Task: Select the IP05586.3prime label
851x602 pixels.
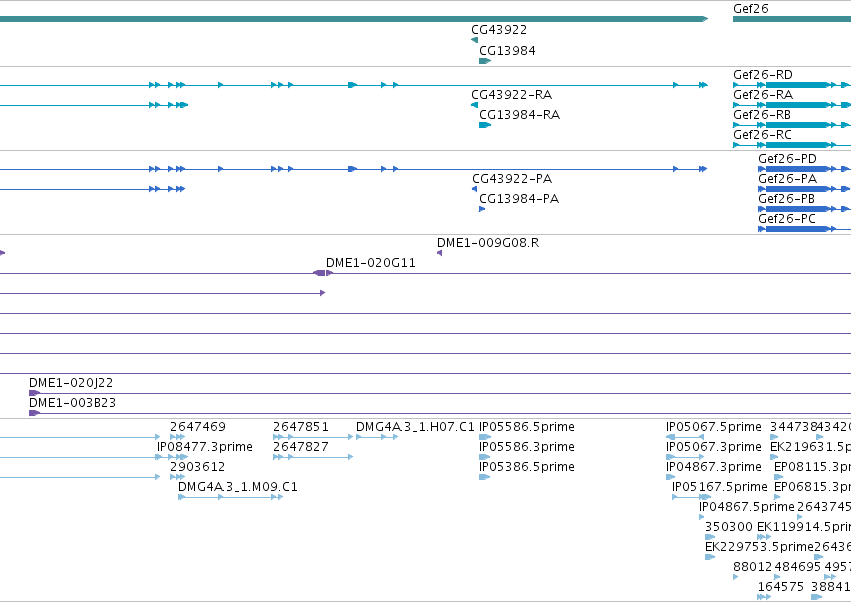Action: (526, 447)
